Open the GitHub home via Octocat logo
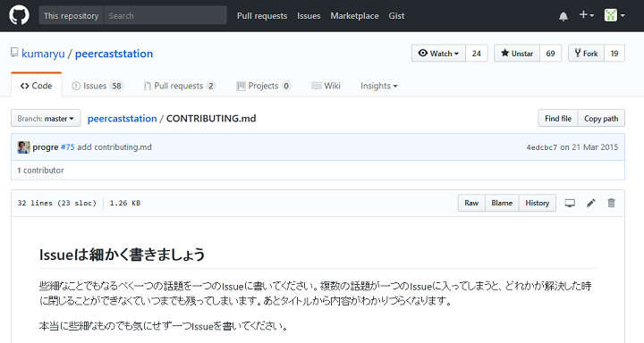 coord(19,15)
